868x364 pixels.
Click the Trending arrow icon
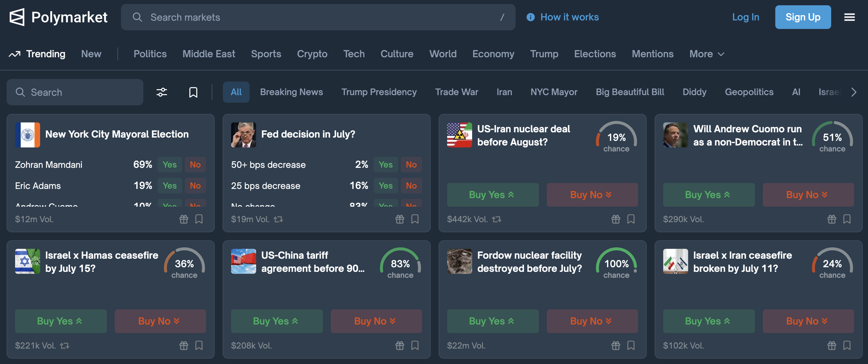click(14, 54)
